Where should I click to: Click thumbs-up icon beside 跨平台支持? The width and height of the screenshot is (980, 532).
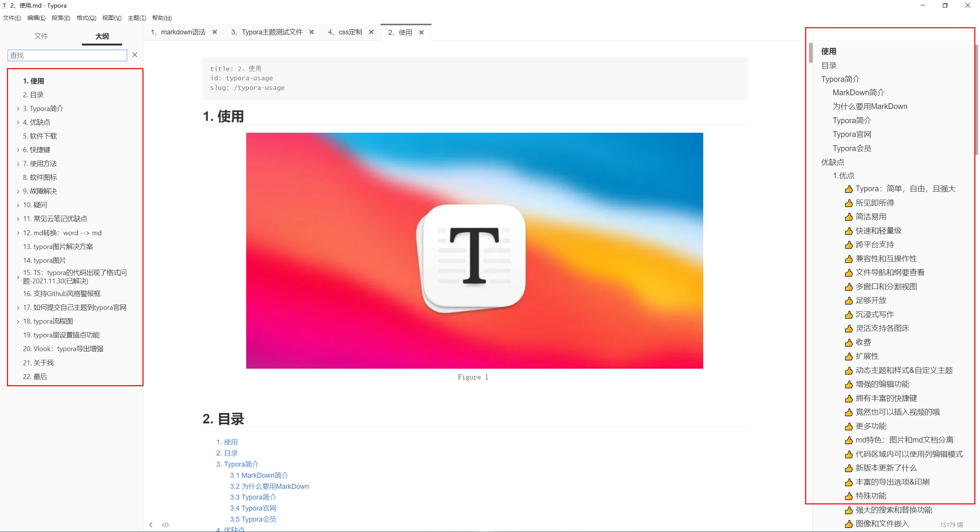tap(849, 245)
